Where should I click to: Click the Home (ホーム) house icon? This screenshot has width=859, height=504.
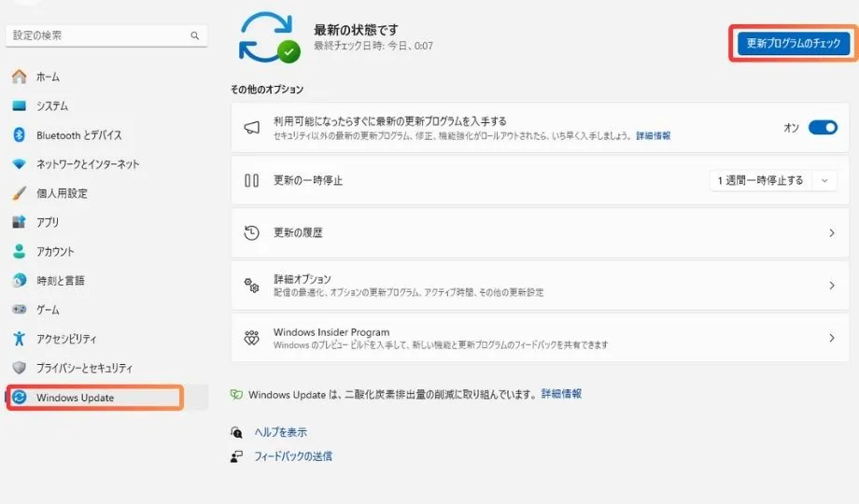tap(20, 77)
